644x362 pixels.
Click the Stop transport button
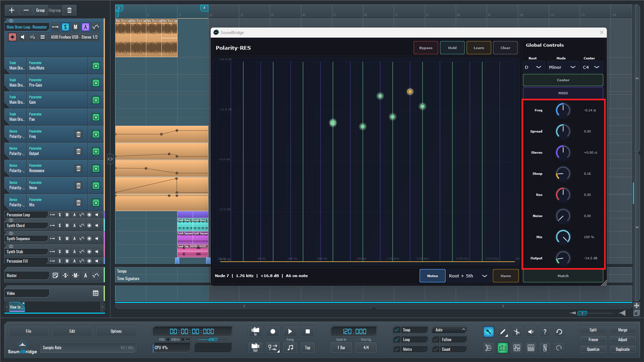point(308,331)
